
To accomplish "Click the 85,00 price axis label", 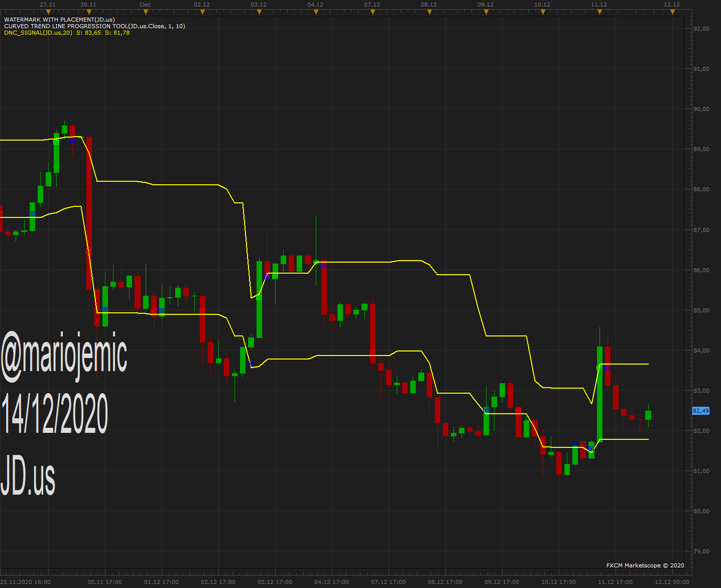I will [701, 310].
